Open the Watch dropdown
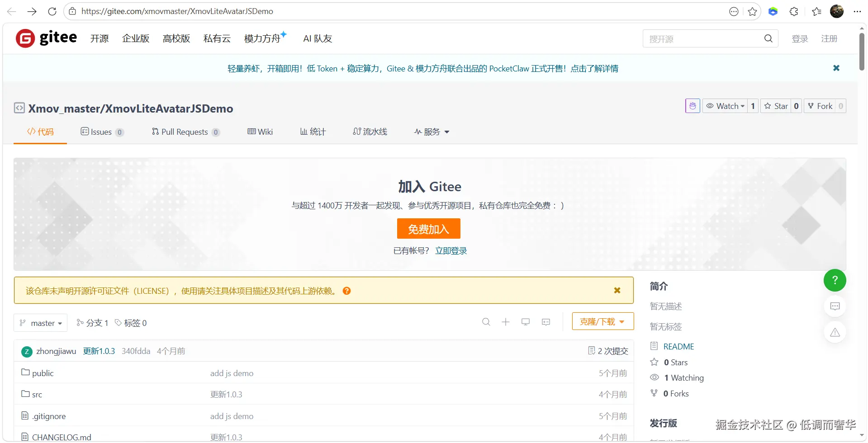Viewport: 868px width, 443px height. click(725, 106)
